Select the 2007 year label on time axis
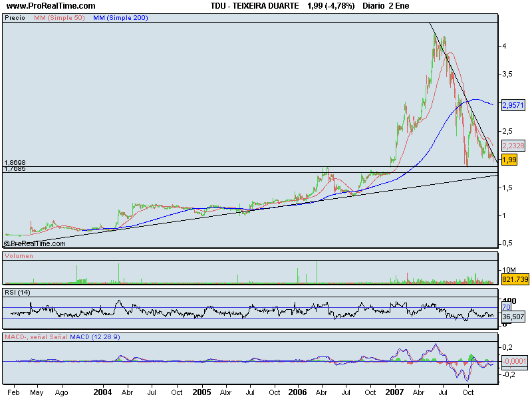Viewport: 532px width, 399px height. [394, 392]
